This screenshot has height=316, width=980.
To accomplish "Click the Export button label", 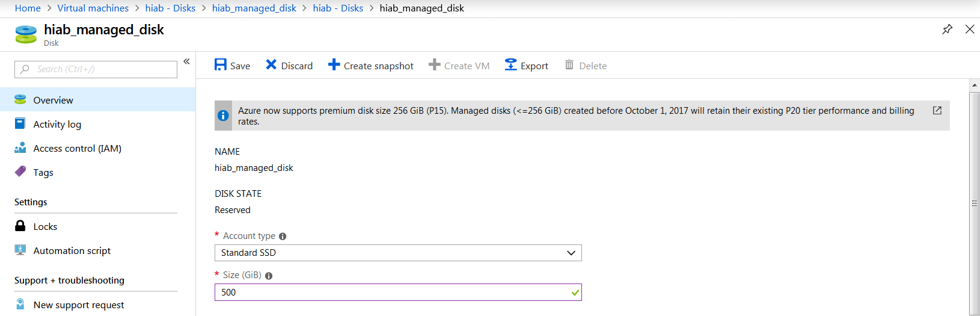I will (534, 66).
